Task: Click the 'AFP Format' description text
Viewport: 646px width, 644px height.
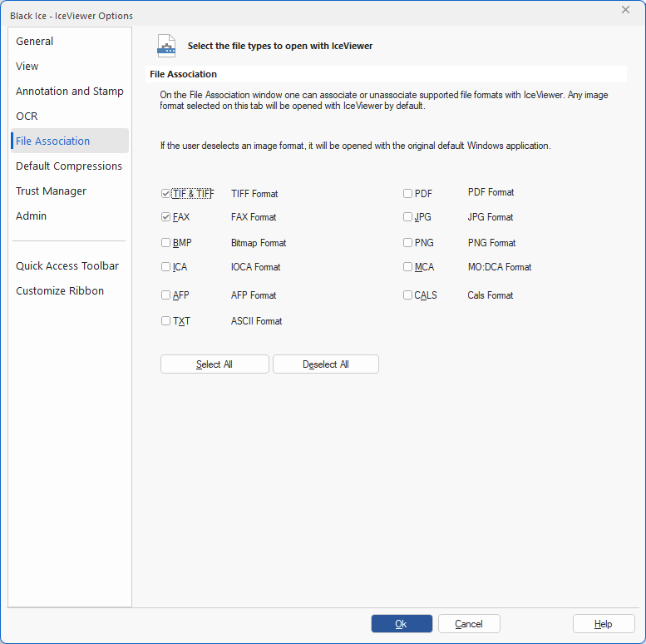Action: (254, 295)
